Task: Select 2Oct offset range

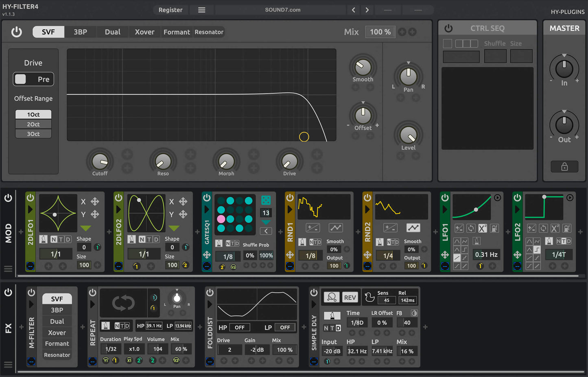Action: tap(33, 124)
